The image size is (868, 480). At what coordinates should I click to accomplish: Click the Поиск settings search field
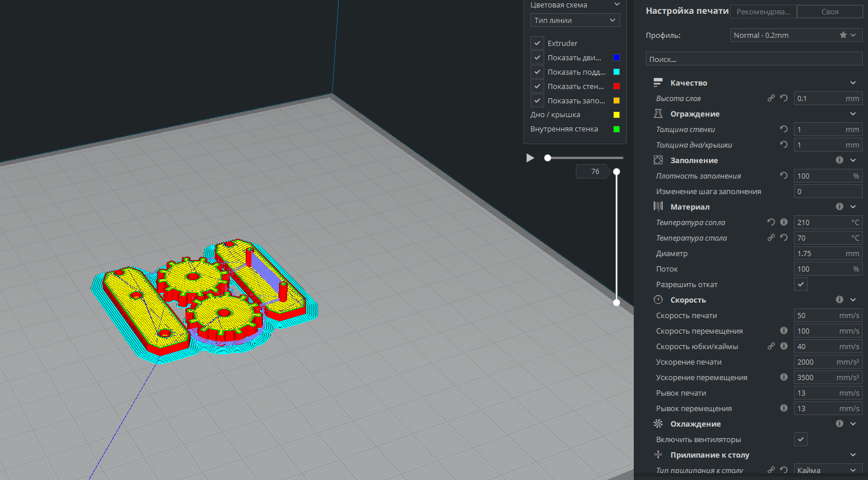[x=754, y=59]
